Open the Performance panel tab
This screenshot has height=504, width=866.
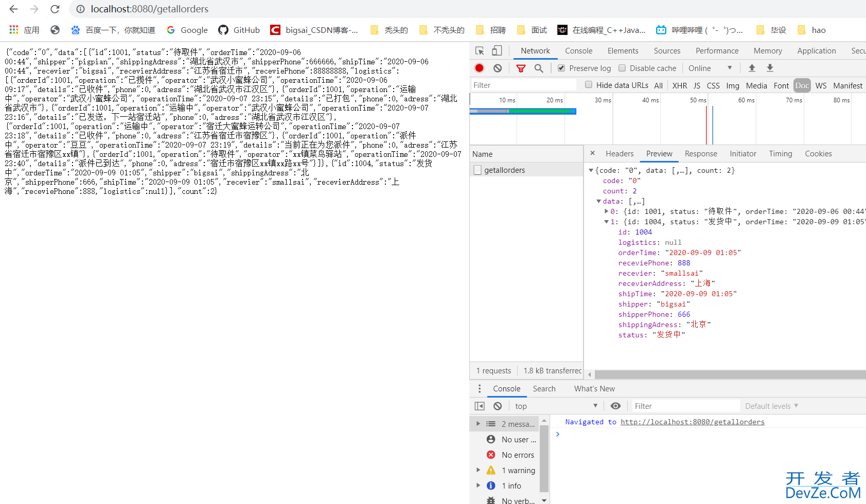tap(717, 50)
